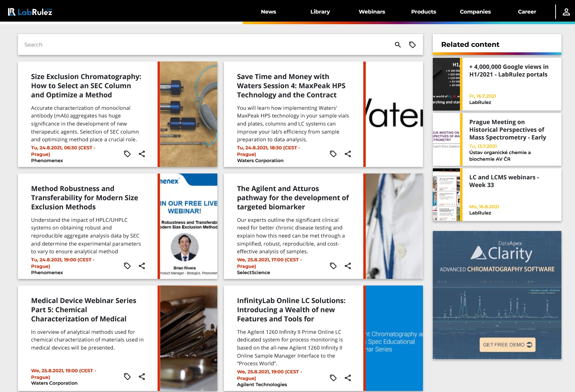Share the Method Robustness webinar card

(142, 266)
